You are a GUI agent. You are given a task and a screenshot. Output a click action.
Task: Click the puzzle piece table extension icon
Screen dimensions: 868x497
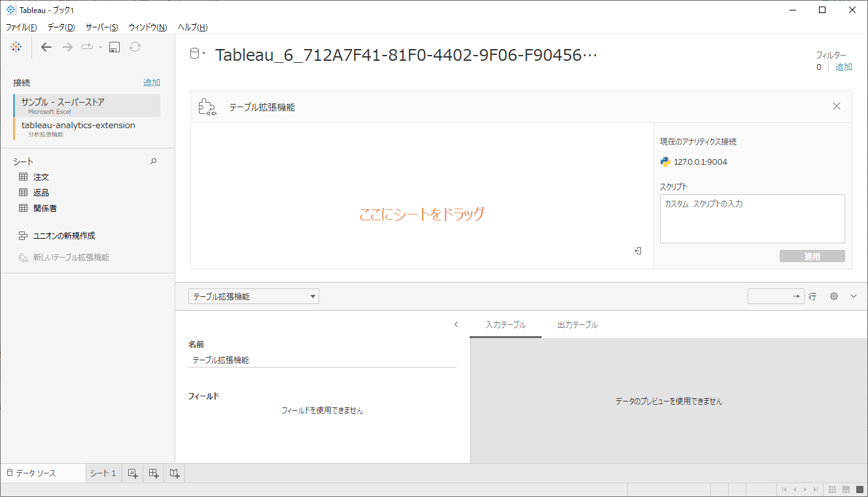[207, 107]
